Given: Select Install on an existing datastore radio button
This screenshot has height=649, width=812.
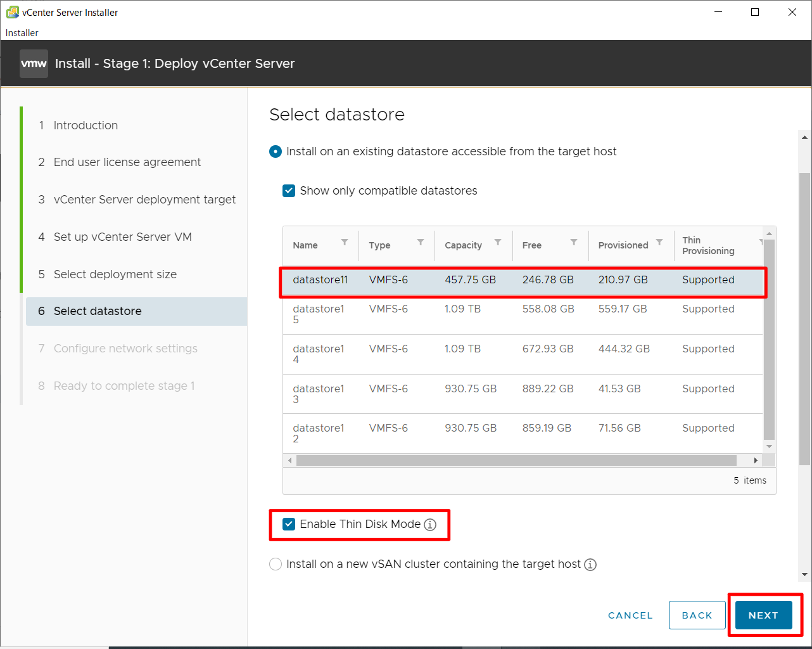Looking at the screenshot, I should 276,151.
